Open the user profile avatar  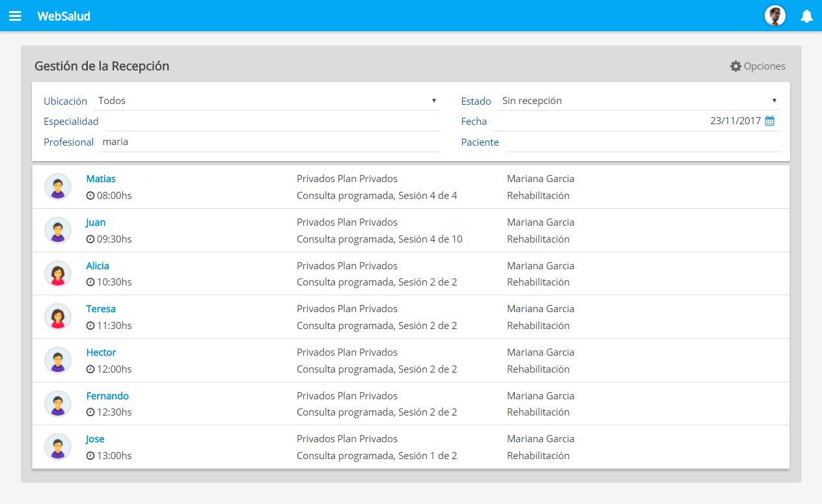point(774,16)
